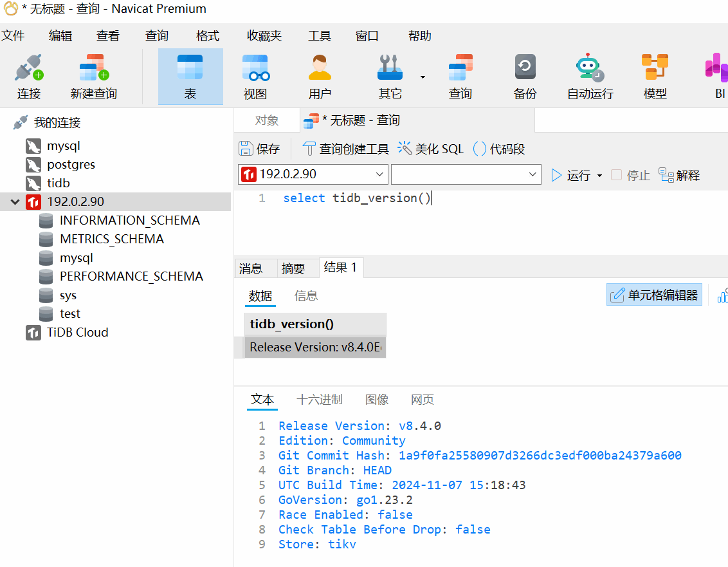728x567 pixels.
Task: Select PERFORMANCE_SCHEMA database
Action: click(131, 277)
